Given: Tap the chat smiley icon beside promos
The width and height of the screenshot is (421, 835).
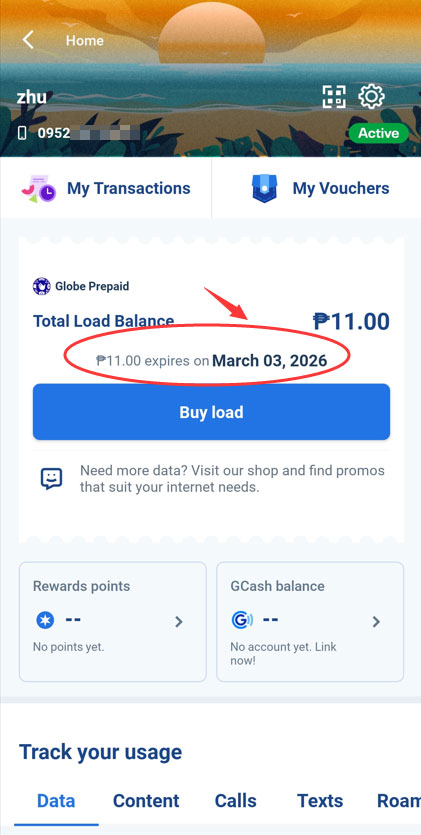Looking at the screenshot, I should click(x=52, y=479).
